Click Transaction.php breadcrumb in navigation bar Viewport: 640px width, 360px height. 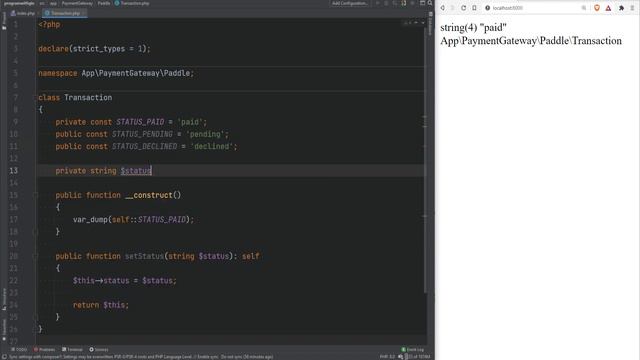click(x=132, y=3)
